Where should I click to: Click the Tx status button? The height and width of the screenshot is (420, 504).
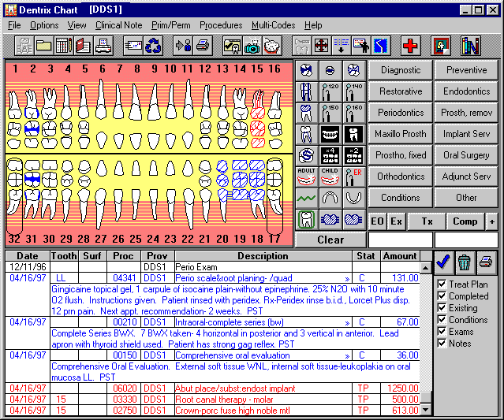[x=427, y=221]
